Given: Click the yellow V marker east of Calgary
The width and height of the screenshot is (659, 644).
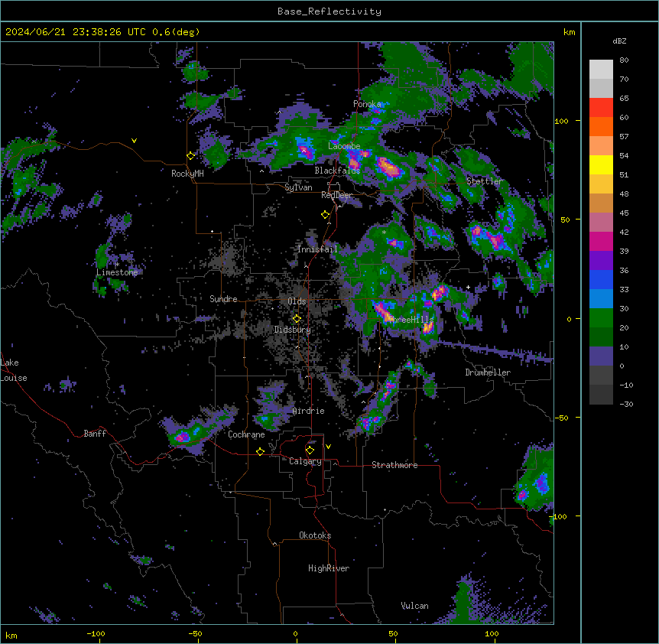Looking at the screenshot, I should coord(328,447).
